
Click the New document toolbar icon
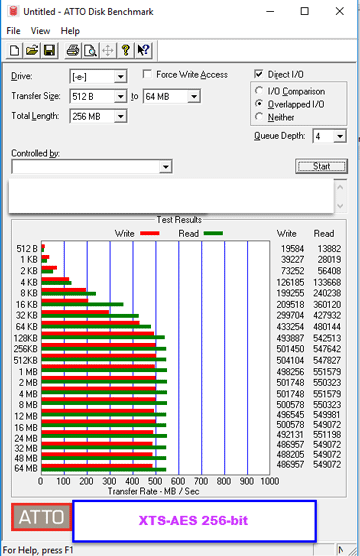click(x=14, y=50)
